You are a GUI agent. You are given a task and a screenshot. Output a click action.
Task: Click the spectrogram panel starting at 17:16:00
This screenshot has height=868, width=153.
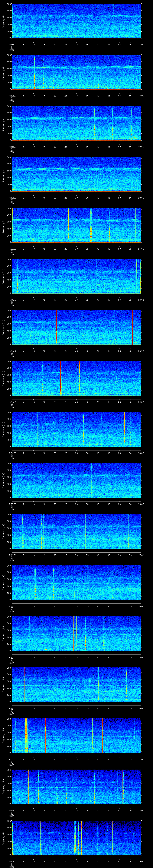point(76,21)
